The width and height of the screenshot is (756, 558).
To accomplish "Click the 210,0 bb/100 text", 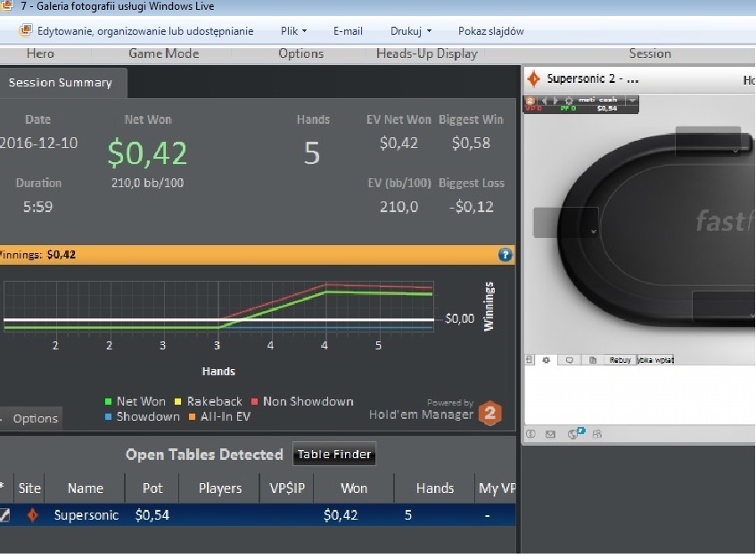I will click(147, 183).
